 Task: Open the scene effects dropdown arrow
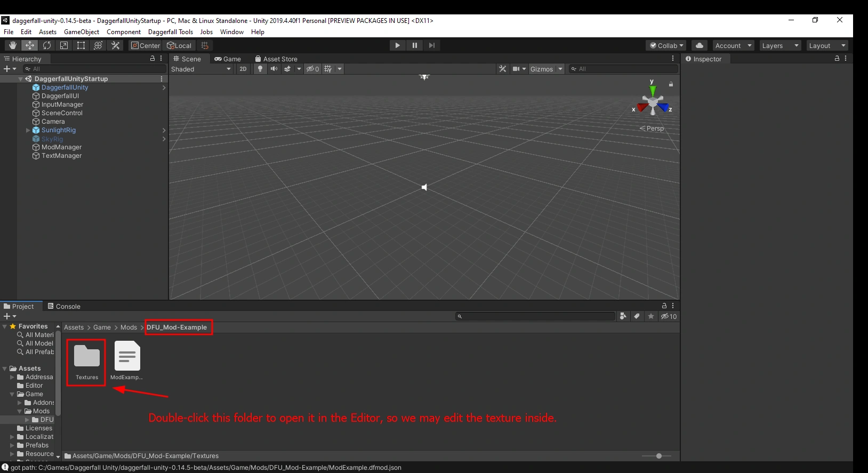tap(299, 69)
